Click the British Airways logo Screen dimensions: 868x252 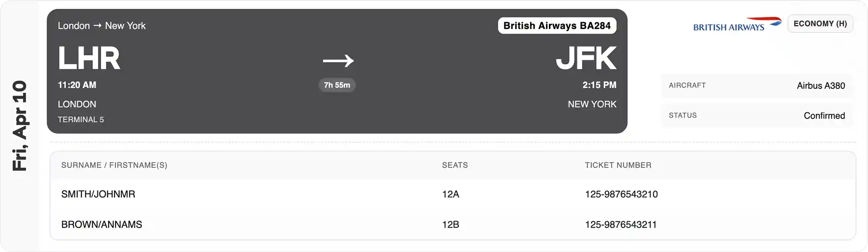pos(737,25)
